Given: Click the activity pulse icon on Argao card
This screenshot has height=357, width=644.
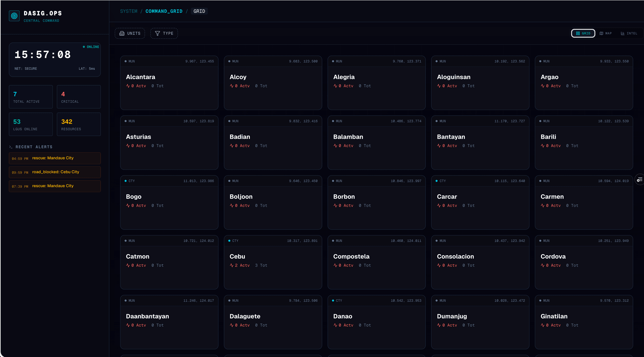Looking at the screenshot, I should pyautogui.click(x=542, y=86).
